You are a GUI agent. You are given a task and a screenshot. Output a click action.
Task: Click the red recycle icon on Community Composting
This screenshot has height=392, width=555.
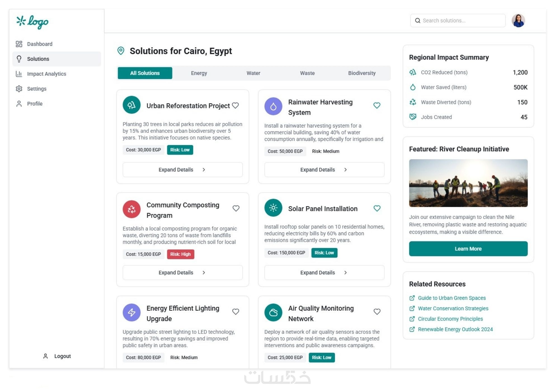(x=131, y=209)
